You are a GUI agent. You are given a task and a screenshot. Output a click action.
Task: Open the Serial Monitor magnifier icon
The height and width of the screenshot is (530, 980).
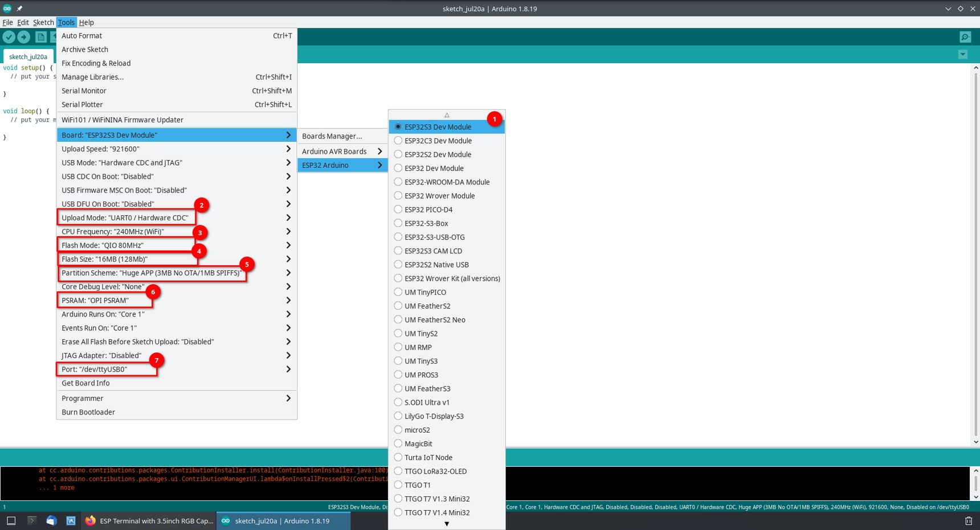tap(965, 37)
